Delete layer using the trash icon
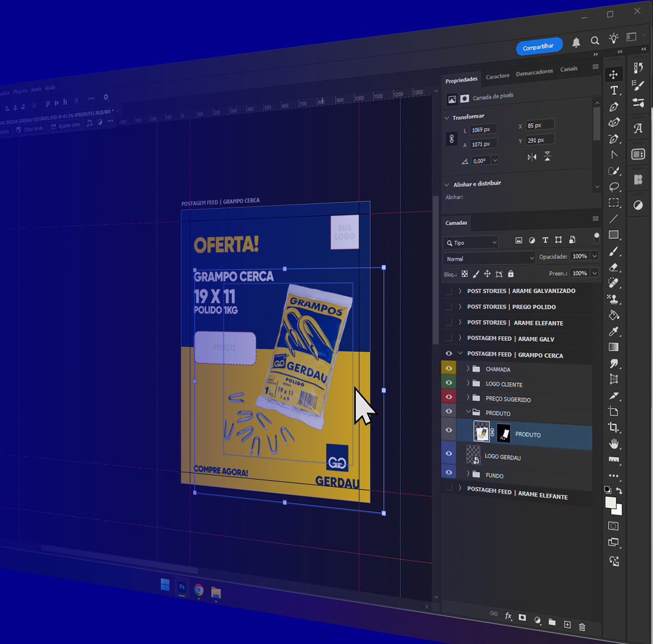 pyautogui.click(x=583, y=627)
